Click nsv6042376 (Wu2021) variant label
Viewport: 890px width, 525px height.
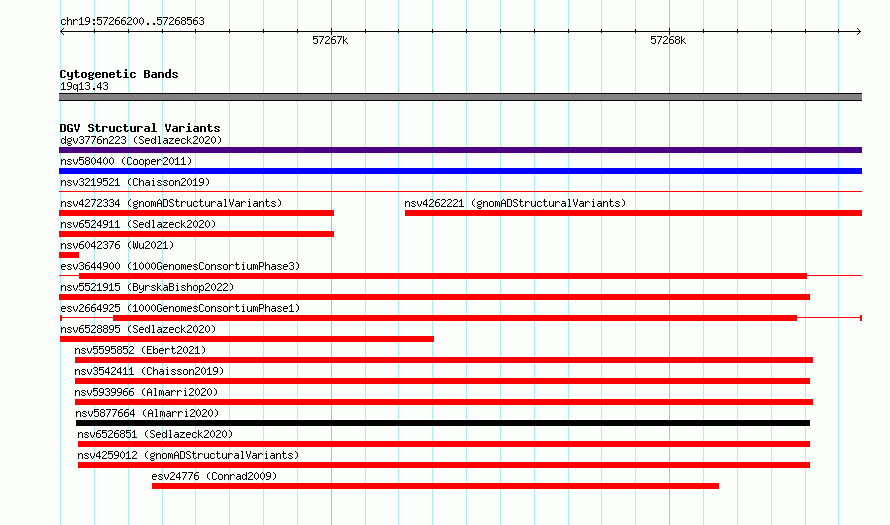pos(117,245)
